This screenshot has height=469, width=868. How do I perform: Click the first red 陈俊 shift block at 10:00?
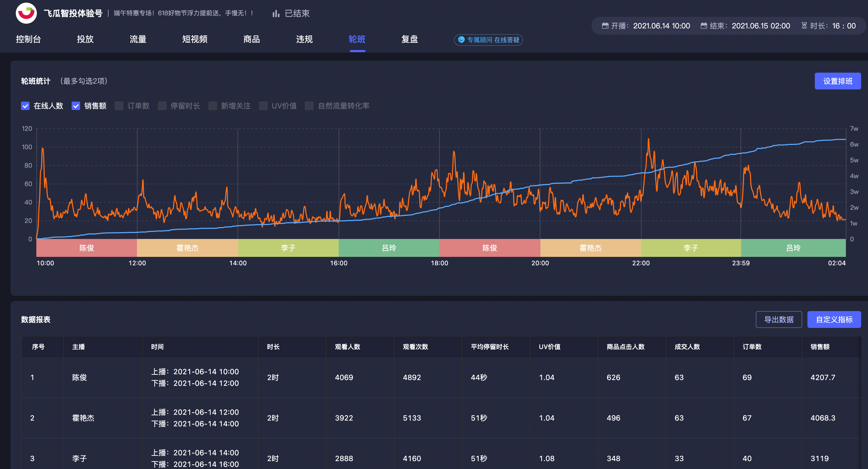[87, 248]
